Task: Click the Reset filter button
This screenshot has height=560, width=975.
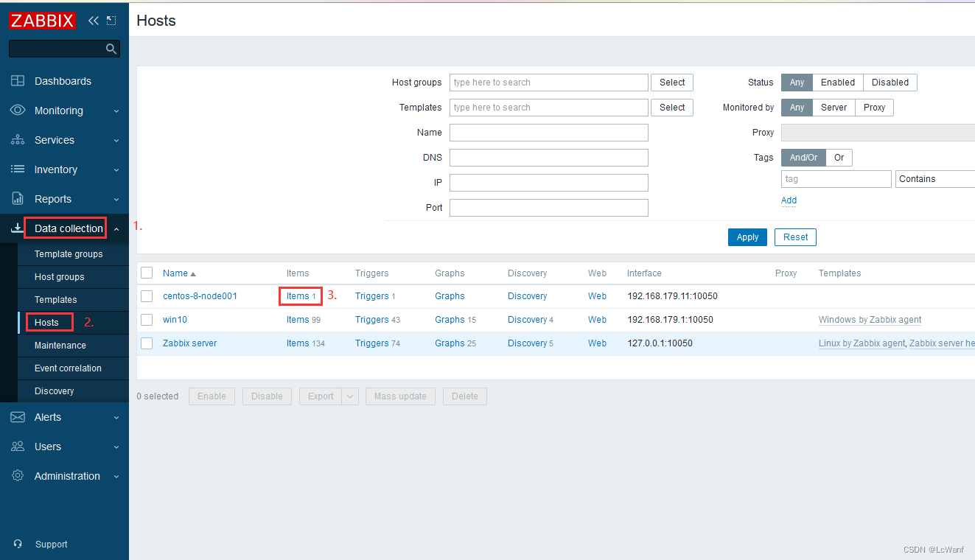Action: click(x=795, y=237)
